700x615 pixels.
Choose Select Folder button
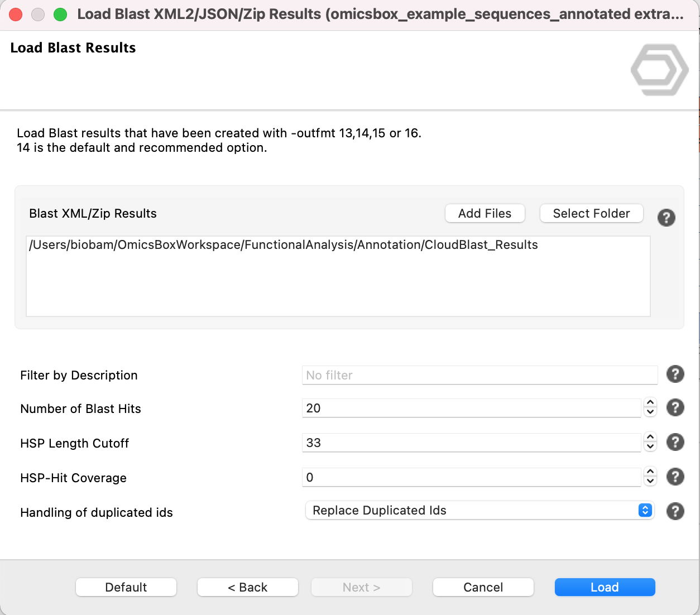tap(591, 213)
